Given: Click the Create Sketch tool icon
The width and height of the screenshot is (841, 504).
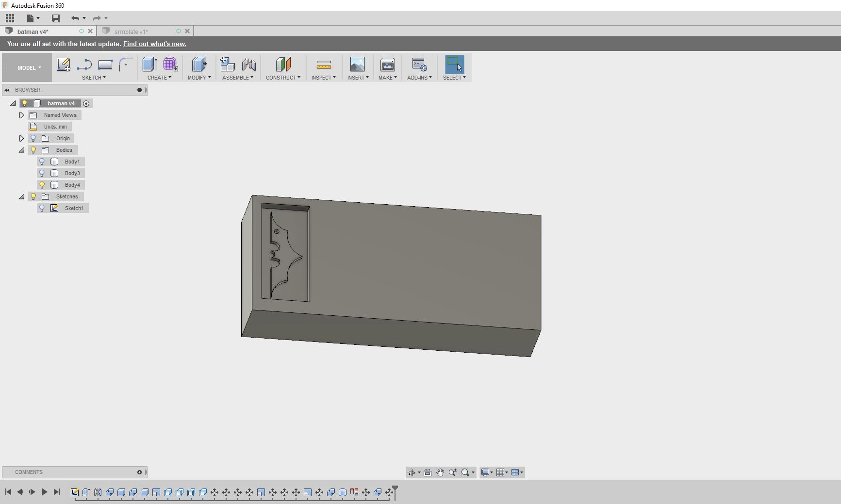Looking at the screenshot, I should [63, 65].
